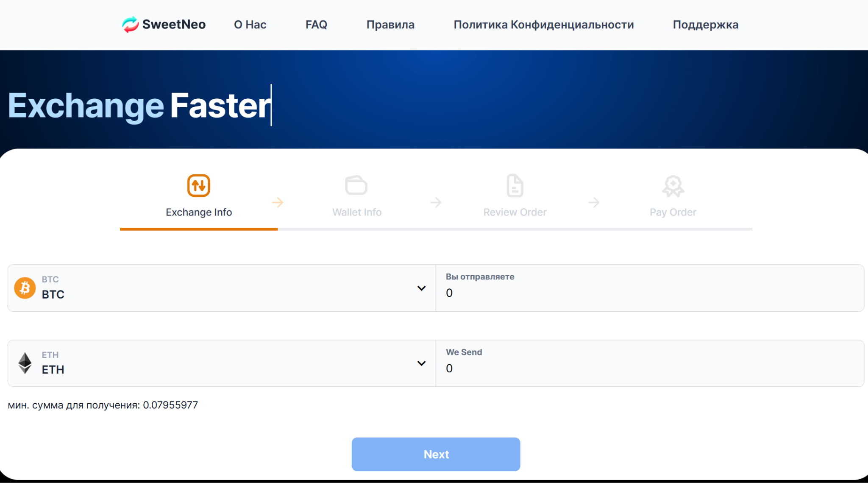Viewport: 868px width, 483px height.
Task: Open Политика Конфиденциальности link
Action: 544,25
